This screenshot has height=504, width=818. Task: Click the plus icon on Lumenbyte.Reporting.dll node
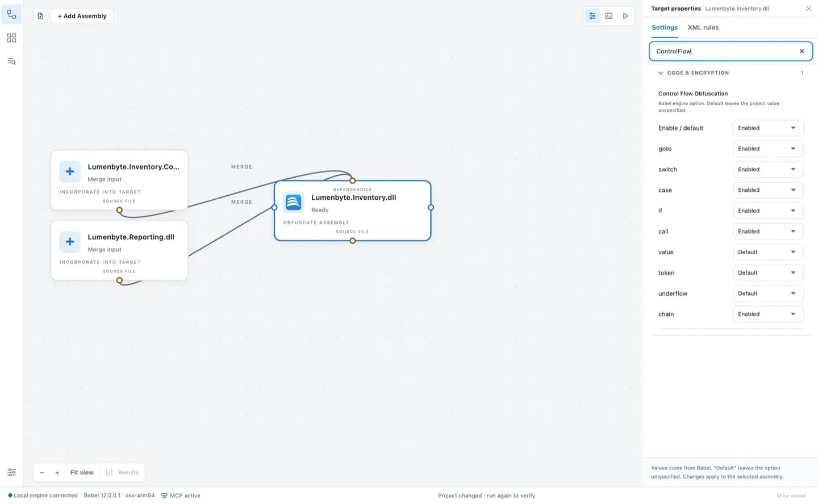[x=70, y=242]
